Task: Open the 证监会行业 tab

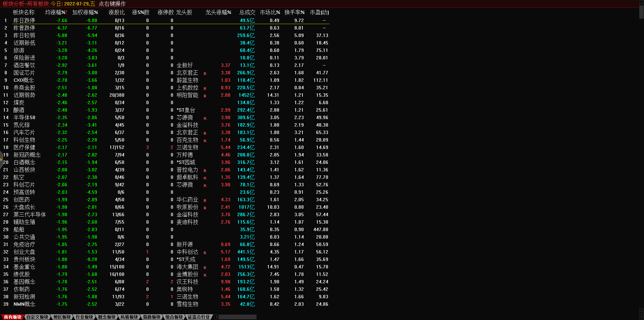Action: click(x=199, y=317)
